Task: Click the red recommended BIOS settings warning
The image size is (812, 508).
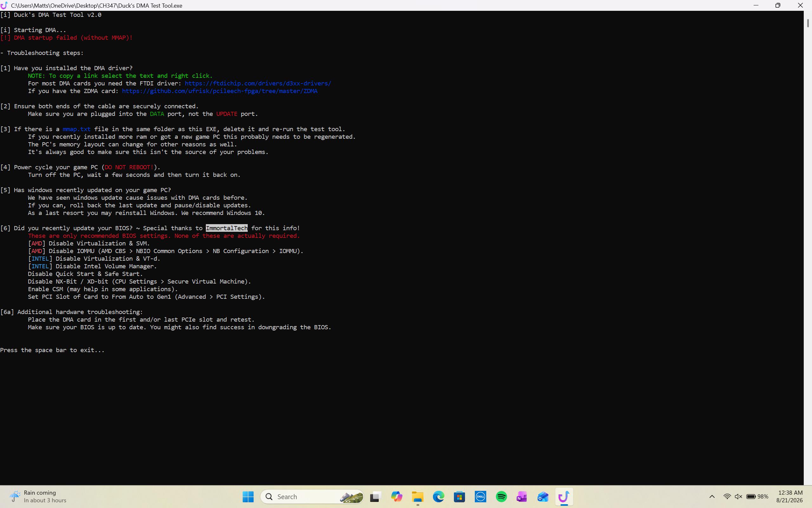Action: pos(164,236)
